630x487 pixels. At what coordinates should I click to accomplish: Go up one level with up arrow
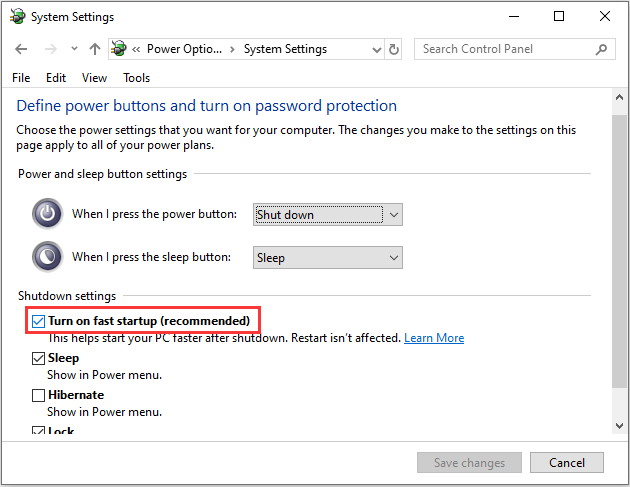coord(95,49)
